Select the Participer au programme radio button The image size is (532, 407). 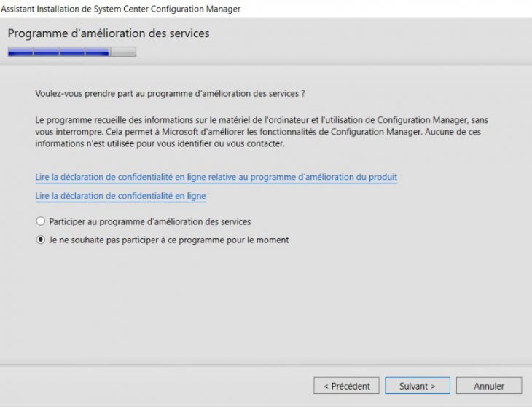click(x=40, y=221)
